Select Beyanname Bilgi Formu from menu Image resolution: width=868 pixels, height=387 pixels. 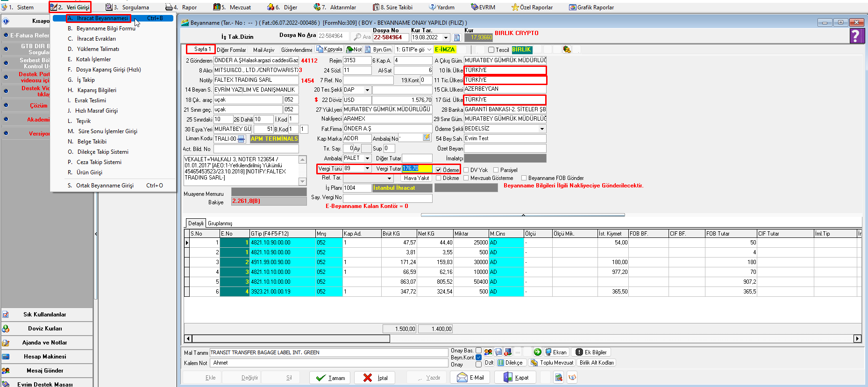(106, 29)
